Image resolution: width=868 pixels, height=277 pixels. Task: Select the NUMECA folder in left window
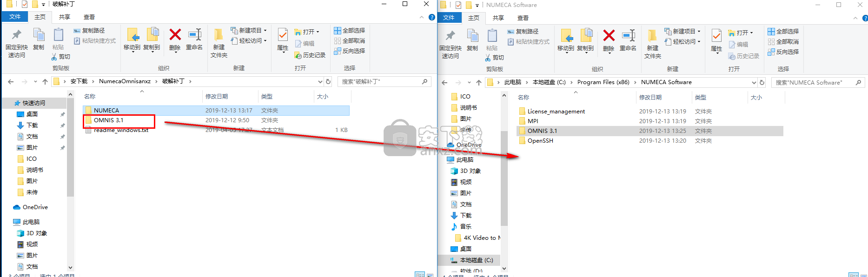216,111
